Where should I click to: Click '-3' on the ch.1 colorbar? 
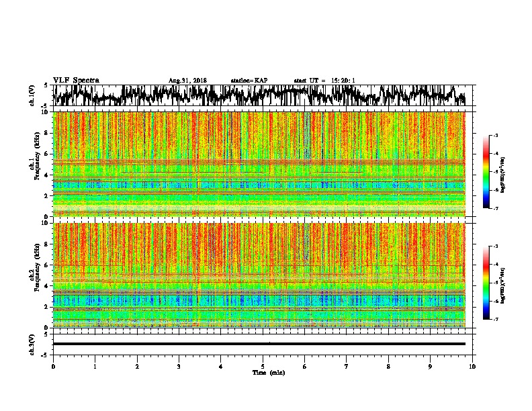click(496, 135)
